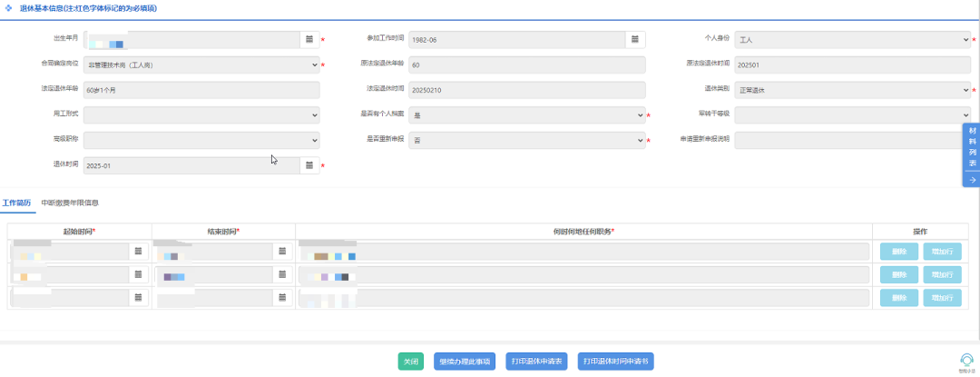Viewport: 980px width, 377px height.
Task: Open the 是否重新申报 dropdown
Action: [x=526, y=141]
